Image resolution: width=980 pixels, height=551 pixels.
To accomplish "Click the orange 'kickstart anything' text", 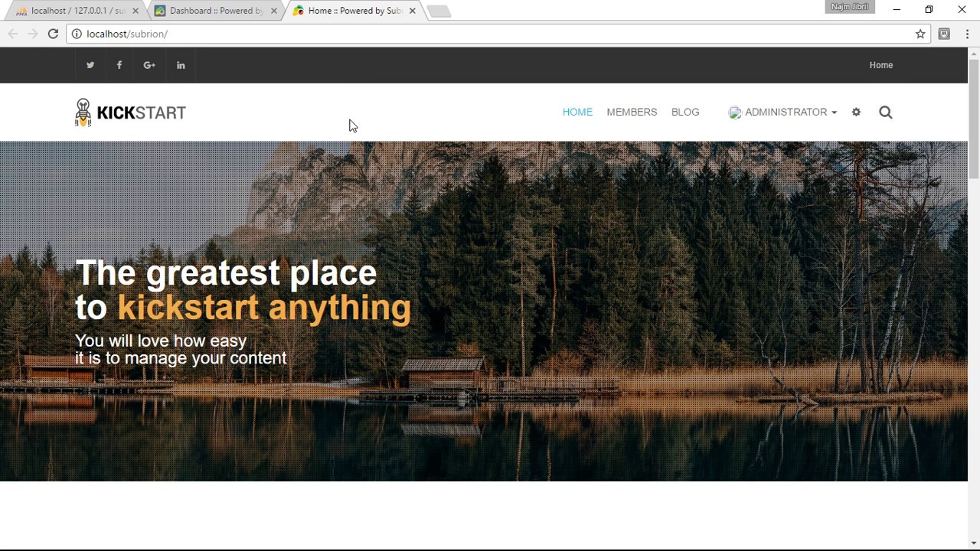I will [264, 308].
